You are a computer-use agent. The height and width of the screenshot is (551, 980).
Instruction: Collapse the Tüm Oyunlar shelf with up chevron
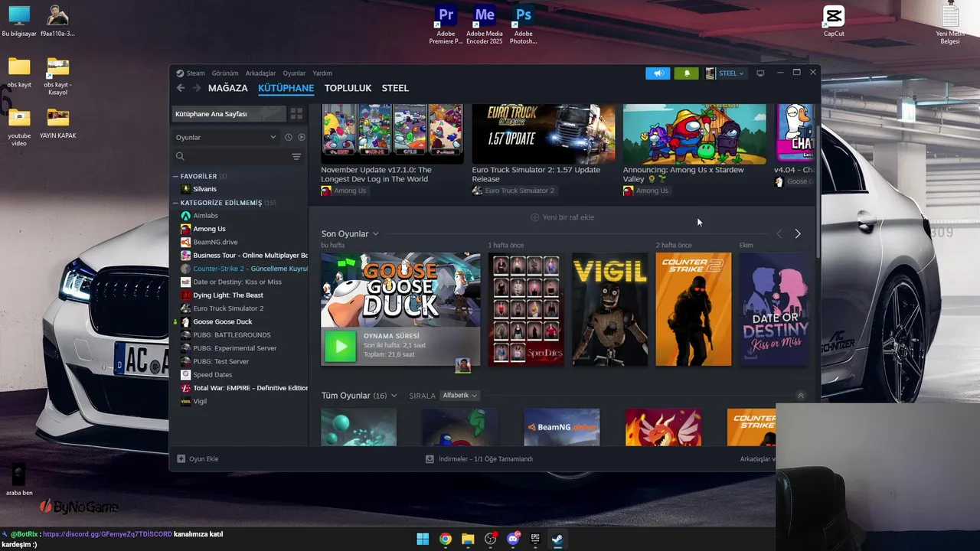tap(801, 396)
